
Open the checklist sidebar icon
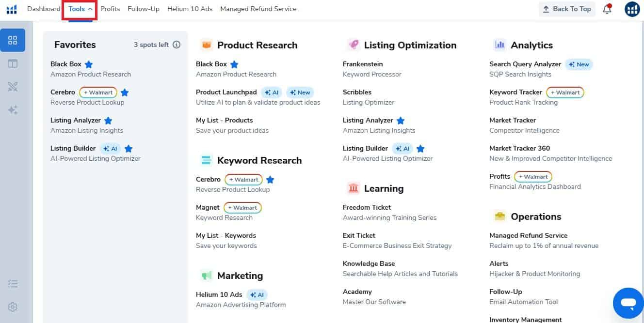click(13, 284)
